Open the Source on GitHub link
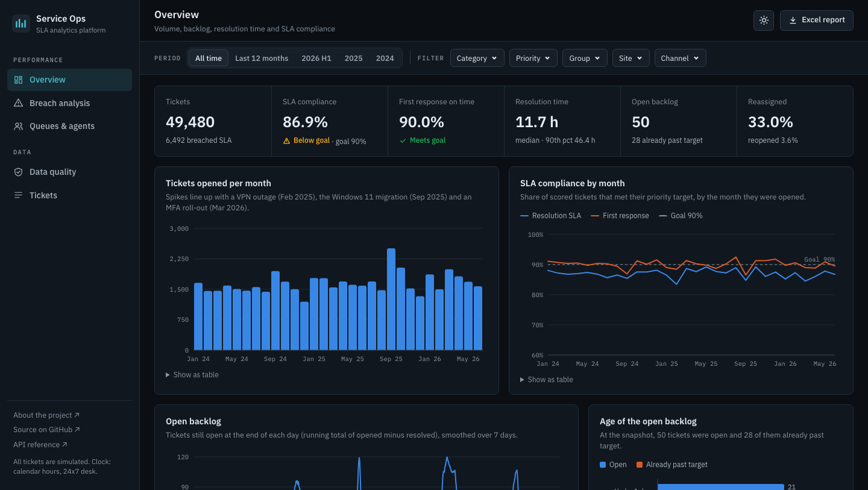Image resolution: width=868 pixels, height=490 pixels. [x=46, y=430]
